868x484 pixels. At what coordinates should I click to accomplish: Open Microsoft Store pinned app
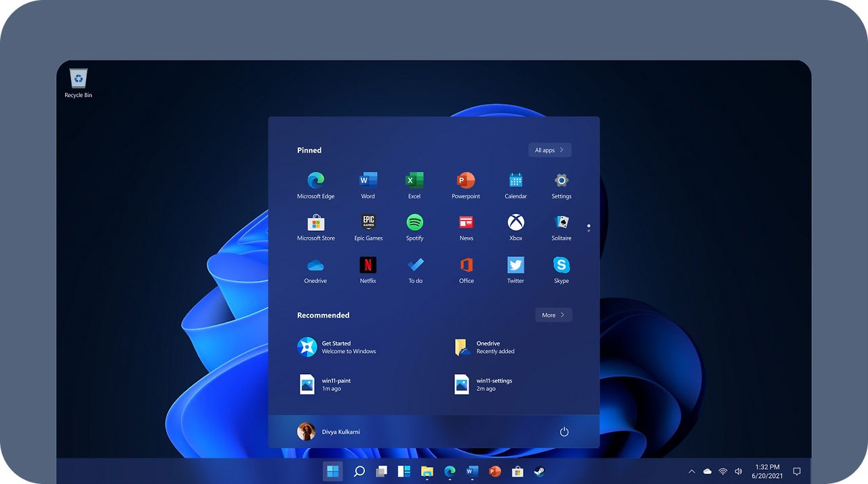(316, 227)
